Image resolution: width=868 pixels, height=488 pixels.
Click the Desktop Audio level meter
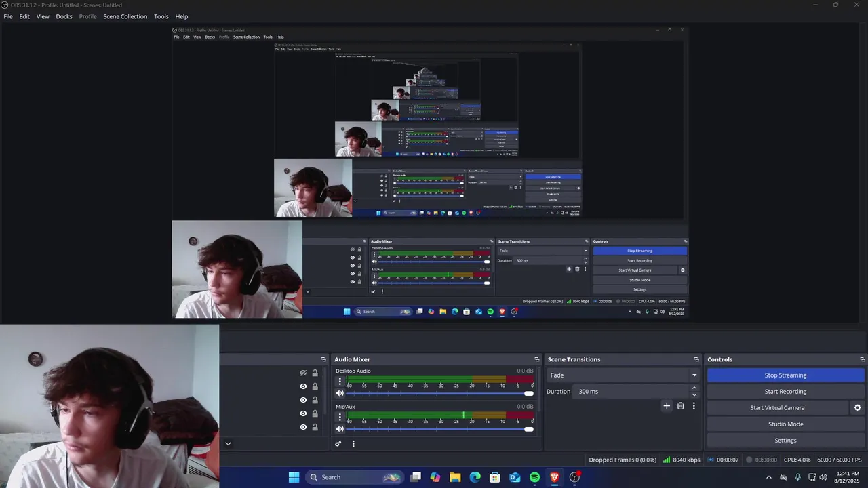[440, 379]
